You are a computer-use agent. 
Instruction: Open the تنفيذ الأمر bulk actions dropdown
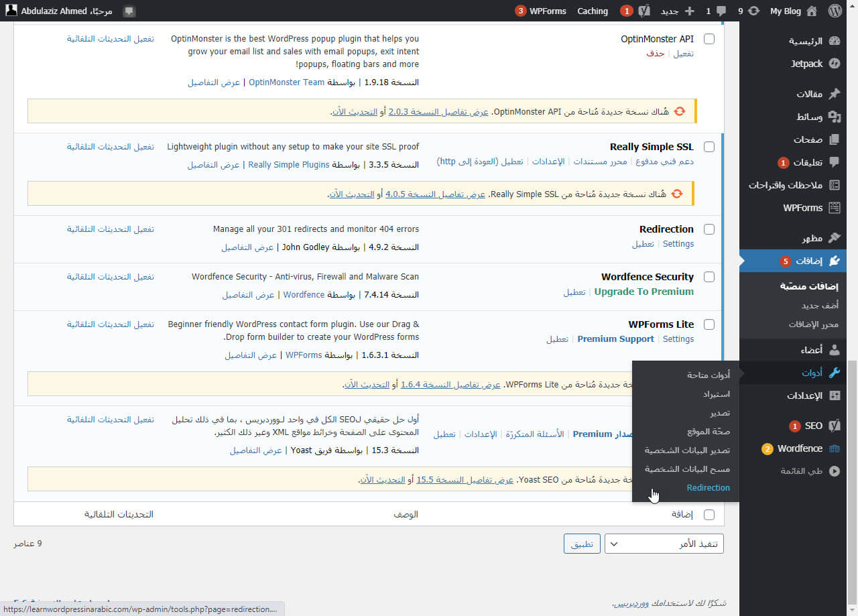click(x=664, y=544)
